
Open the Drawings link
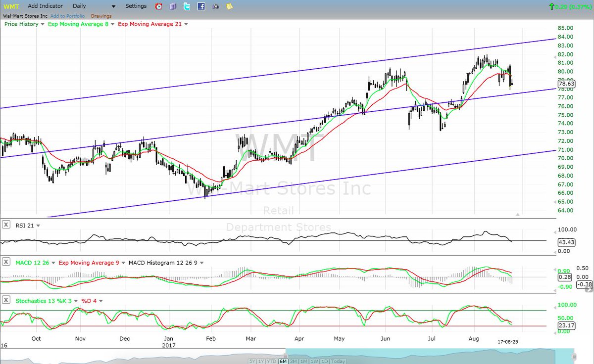(x=102, y=16)
